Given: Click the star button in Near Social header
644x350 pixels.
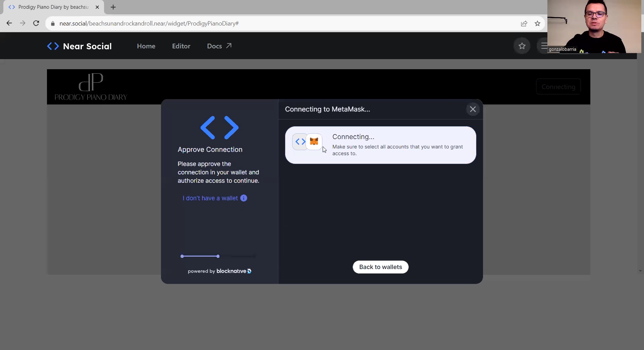Looking at the screenshot, I should 522,46.
